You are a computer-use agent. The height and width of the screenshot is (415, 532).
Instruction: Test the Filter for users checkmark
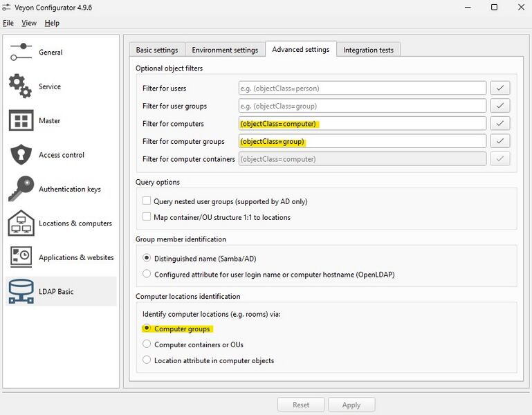click(x=499, y=89)
